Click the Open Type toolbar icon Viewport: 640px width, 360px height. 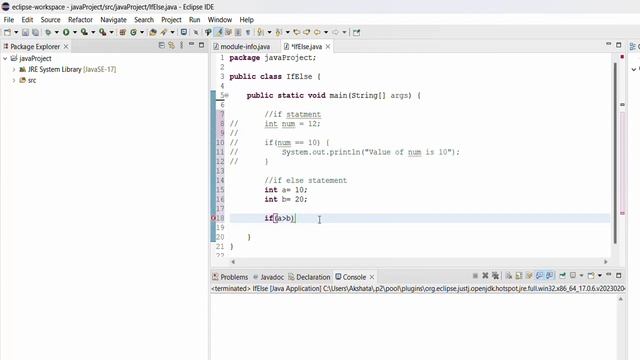152,32
